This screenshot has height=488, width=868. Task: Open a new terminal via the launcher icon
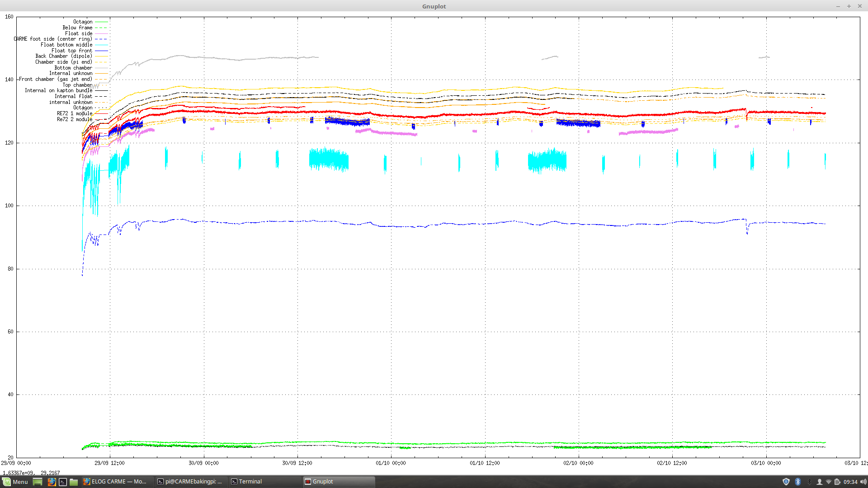coord(62,482)
